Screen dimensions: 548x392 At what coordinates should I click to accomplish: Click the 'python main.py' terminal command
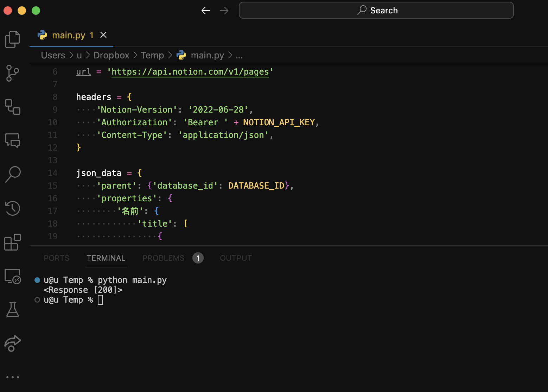click(x=132, y=280)
